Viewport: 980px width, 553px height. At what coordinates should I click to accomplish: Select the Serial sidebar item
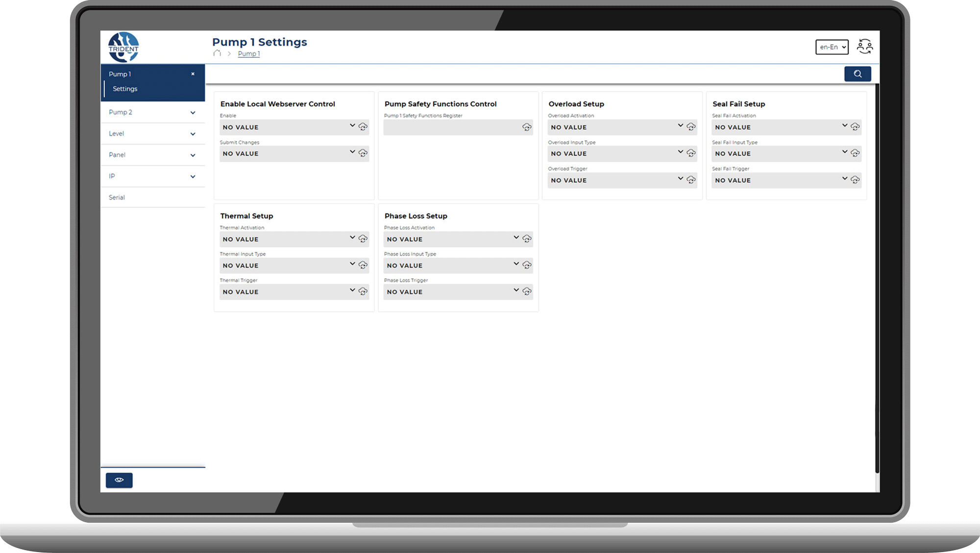(x=117, y=197)
